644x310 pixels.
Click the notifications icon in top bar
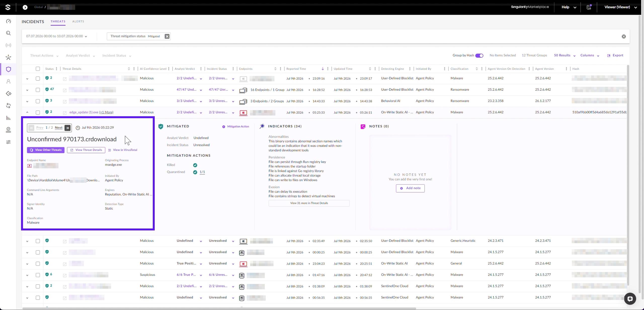click(x=589, y=7)
